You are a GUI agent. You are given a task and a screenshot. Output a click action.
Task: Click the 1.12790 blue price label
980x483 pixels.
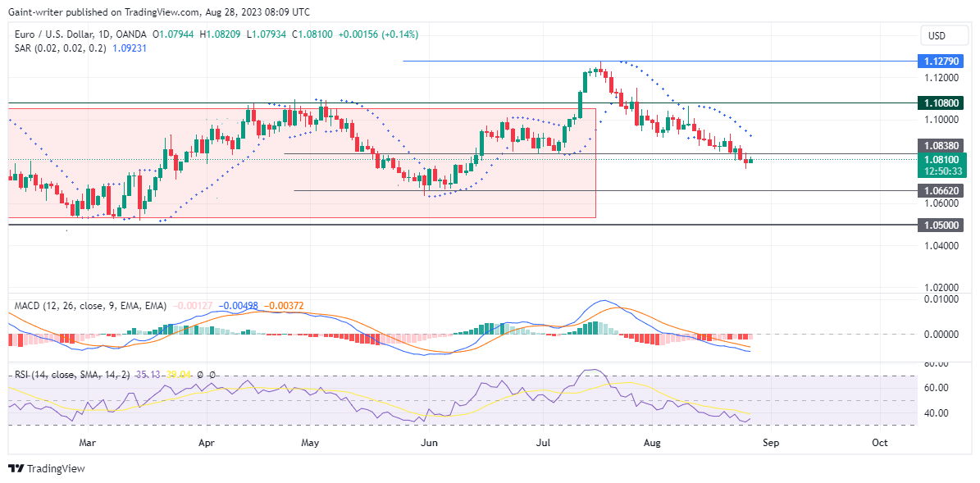940,62
